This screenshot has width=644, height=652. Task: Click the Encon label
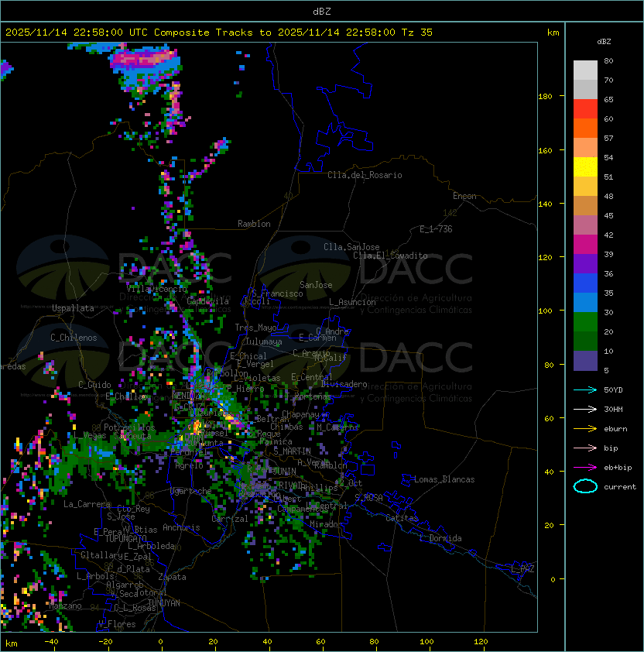tap(464, 196)
